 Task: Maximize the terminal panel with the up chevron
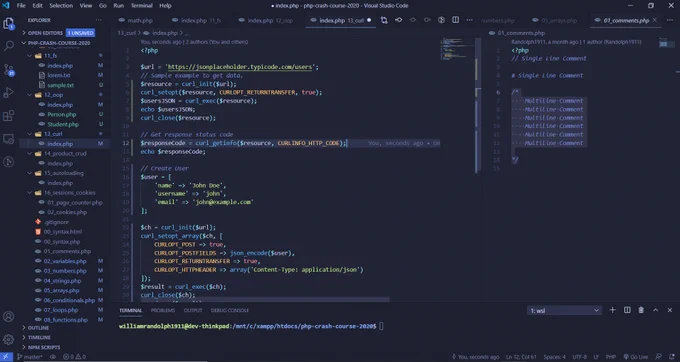(x=655, y=310)
